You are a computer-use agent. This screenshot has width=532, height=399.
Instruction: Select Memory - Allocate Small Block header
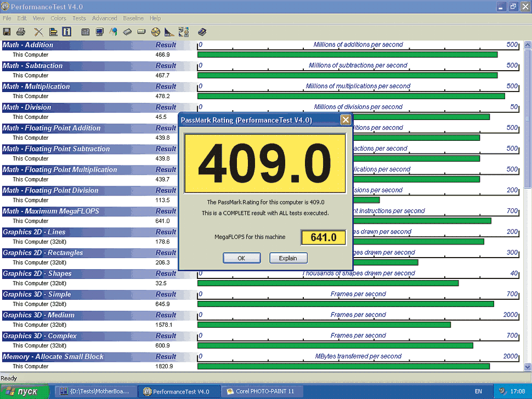click(99, 357)
